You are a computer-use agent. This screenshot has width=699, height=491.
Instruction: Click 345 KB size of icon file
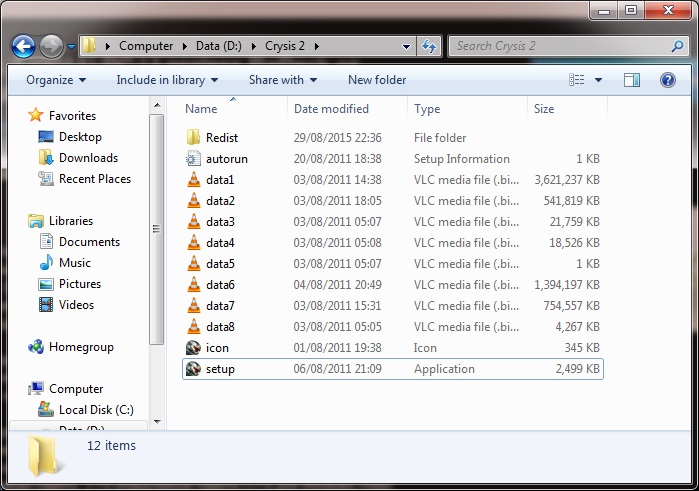click(582, 347)
